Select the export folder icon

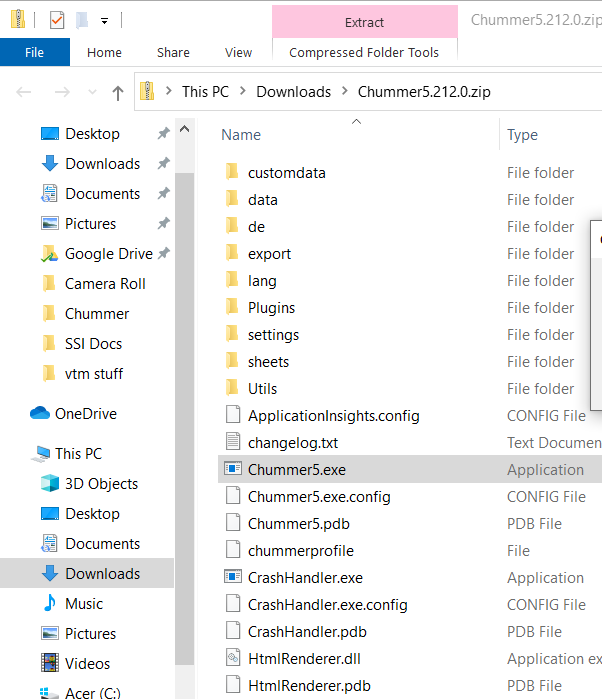coord(232,253)
